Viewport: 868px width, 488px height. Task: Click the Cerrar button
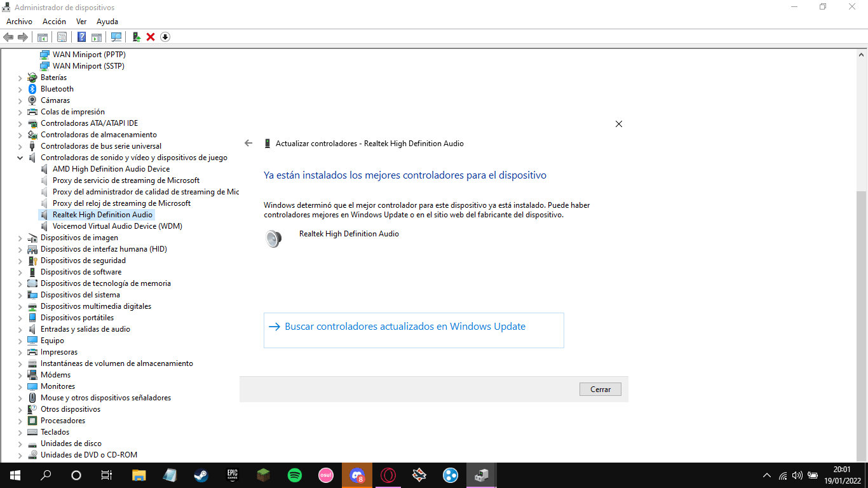point(600,390)
